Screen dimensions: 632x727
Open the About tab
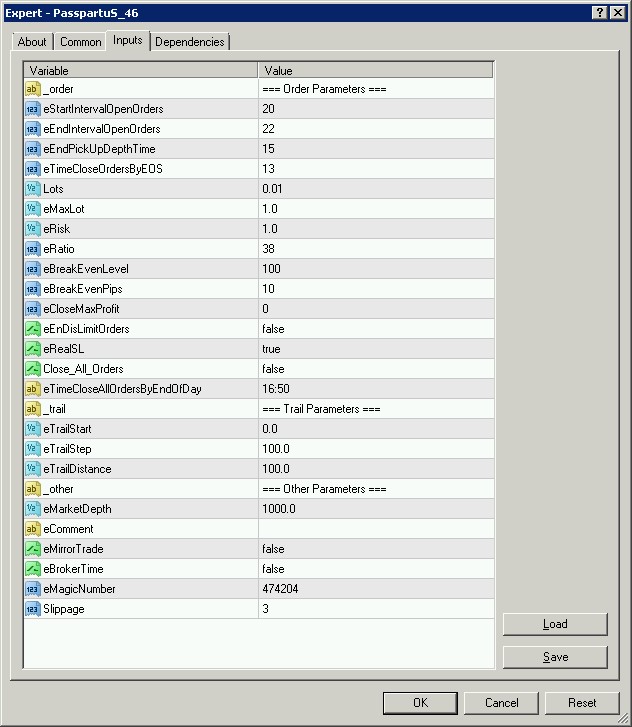(32, 42)
